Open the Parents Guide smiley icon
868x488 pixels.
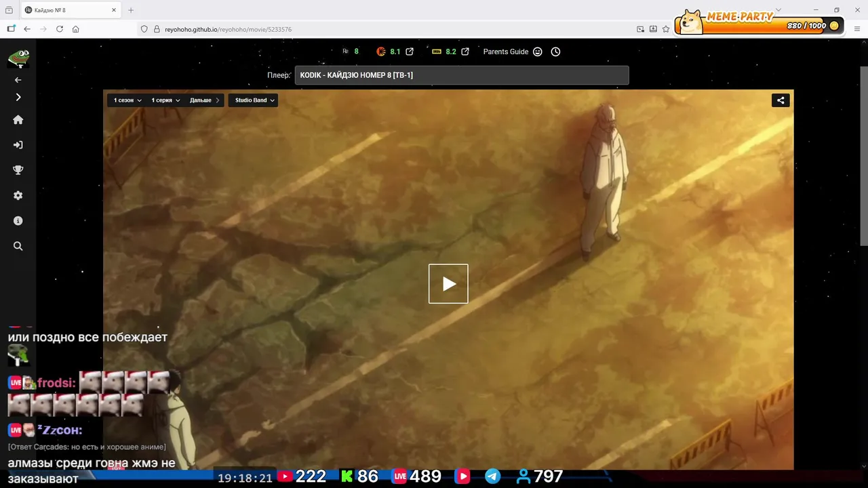pyautogui.click(x=538, y=52)
